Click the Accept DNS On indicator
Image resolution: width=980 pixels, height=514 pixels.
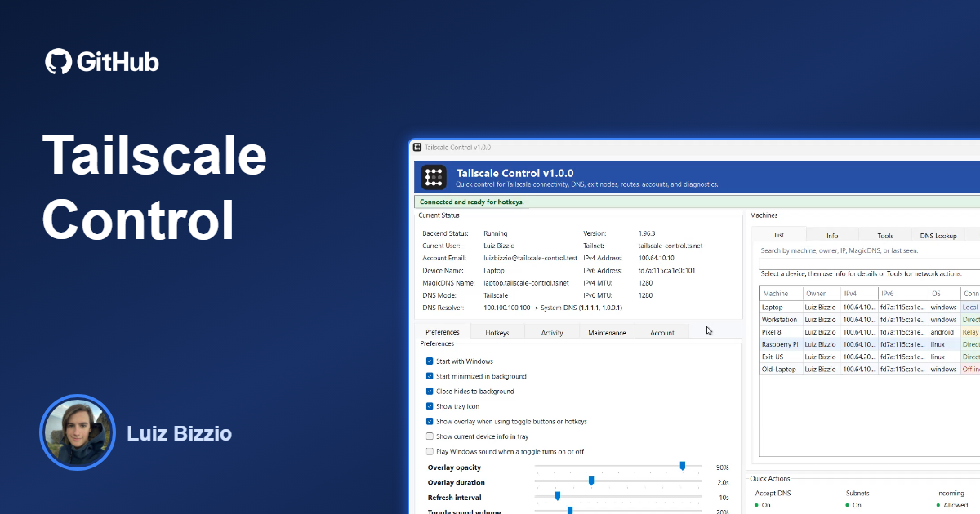tap(761, 505)
